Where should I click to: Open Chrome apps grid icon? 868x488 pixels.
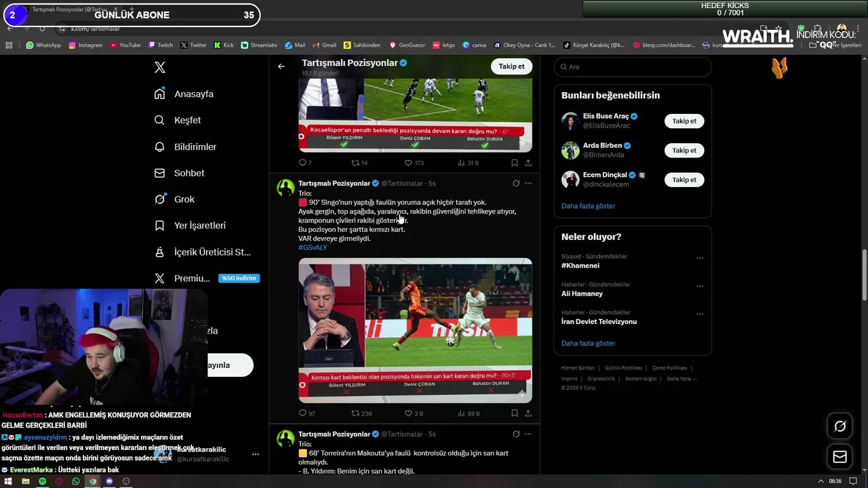point(9,45)
